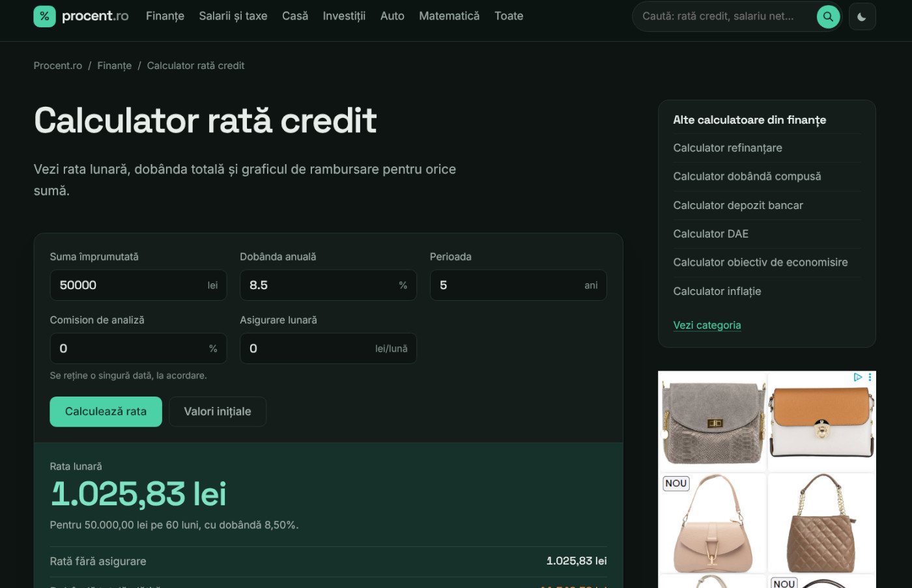Open the Investiții menu
Screen dimensions: 912x588
pos(344,16)
